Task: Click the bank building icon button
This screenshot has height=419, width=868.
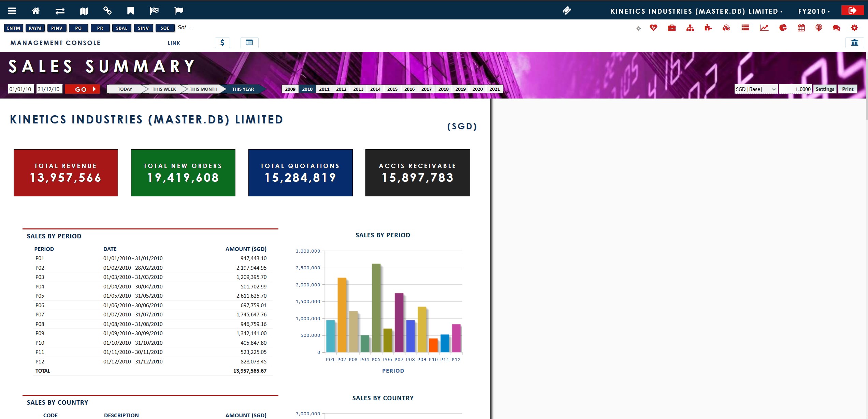Action: (854, 43)
